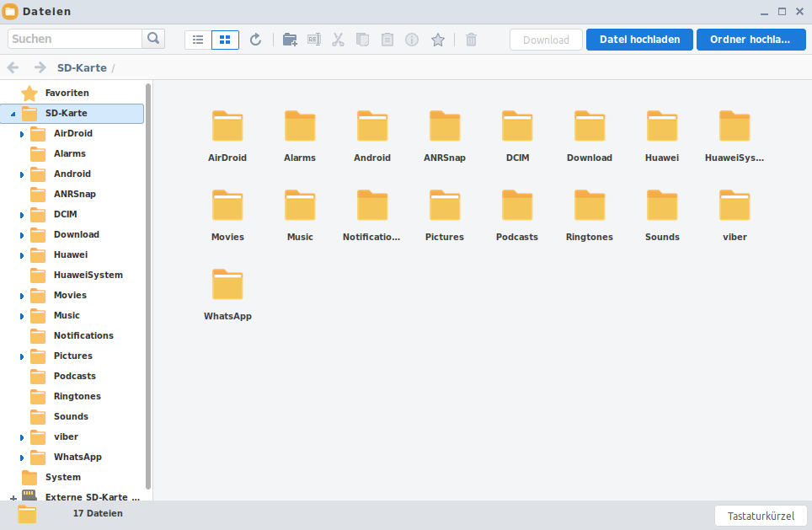Screen dimensions: 812x530
Task: Expand Pictures tree node arrow
Action: point(22,356)
